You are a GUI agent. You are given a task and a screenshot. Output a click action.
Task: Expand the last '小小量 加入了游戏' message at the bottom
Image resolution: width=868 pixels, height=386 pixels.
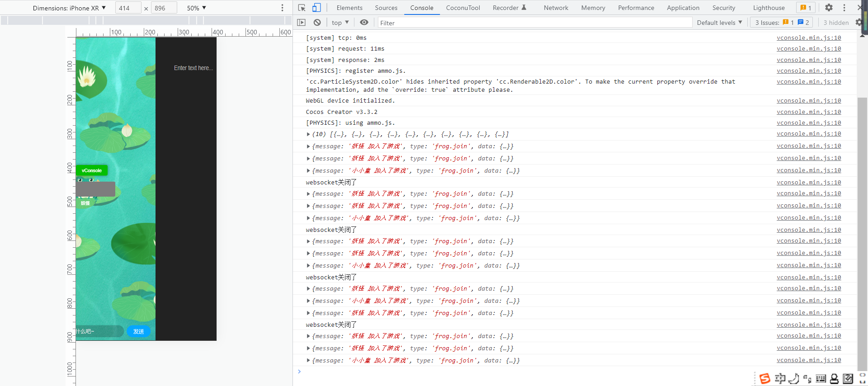(308, 361)
